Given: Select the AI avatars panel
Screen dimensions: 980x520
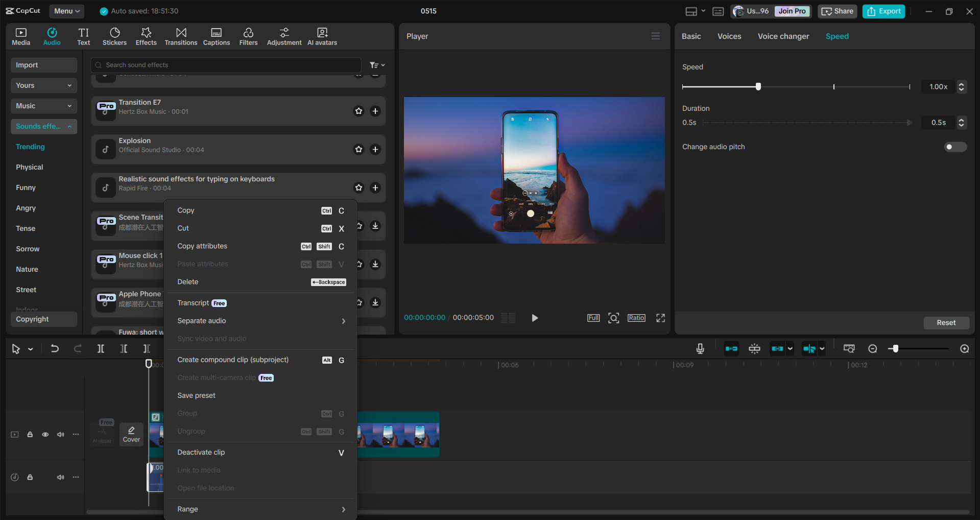Looking at the screenshot, I should coord(322,36).
